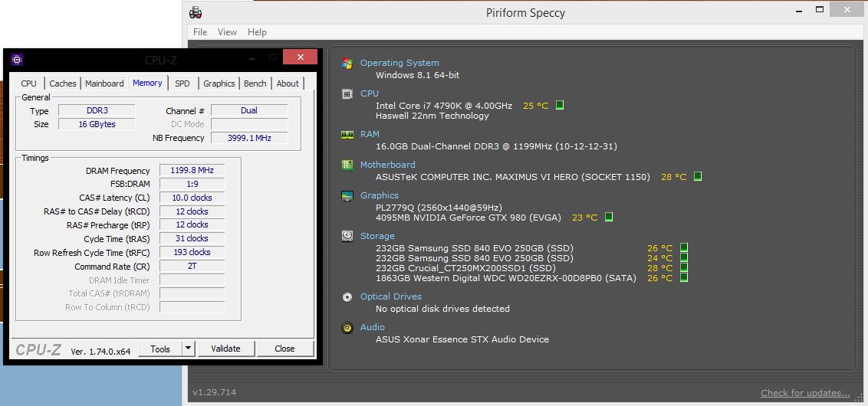This screenshot has width=868, height=406.
Task: Click the v1.29.714 version text in Speccy
Action: (214, 393)
